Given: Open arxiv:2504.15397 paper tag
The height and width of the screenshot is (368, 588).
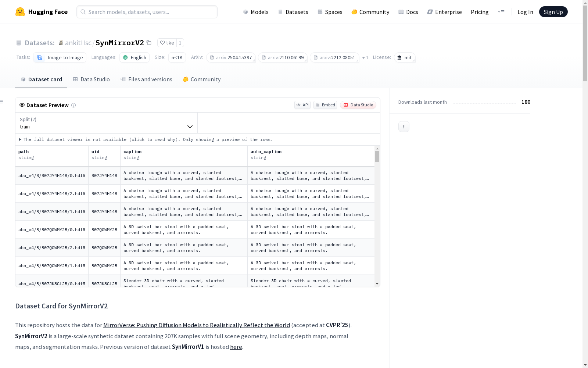Looking at the screenshot, I should click(x=231, y=57).
